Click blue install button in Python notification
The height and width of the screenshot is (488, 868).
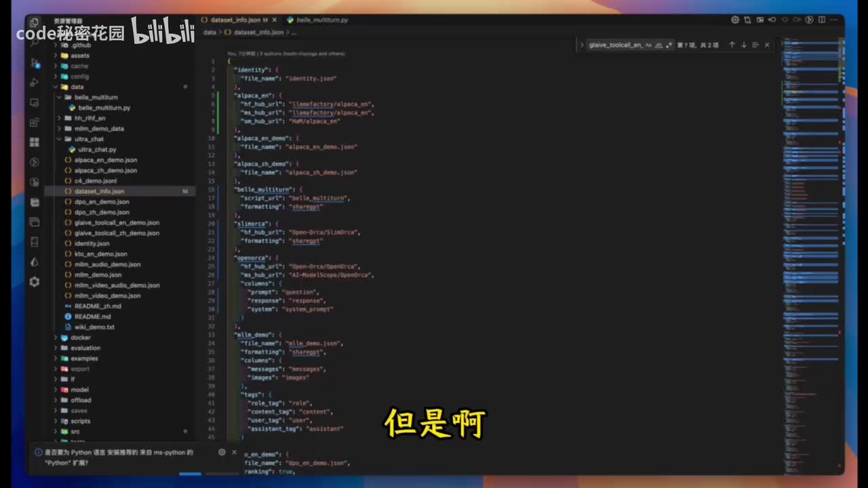tap(190, 474)
